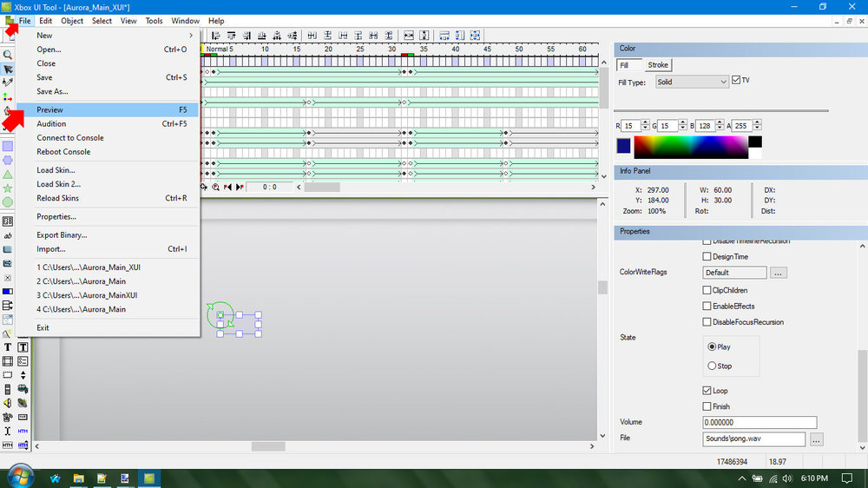
Task: Switch to the Stroke tab
Action: (x=658, y=65)
